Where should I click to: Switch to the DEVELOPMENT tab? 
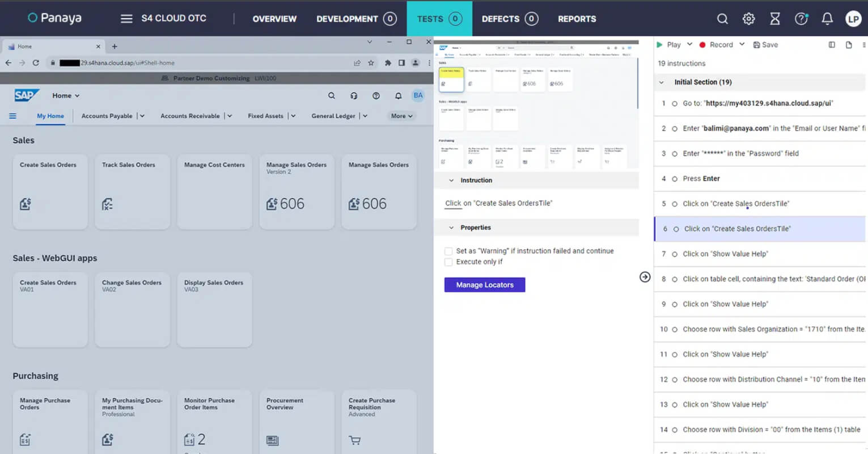[x=356, y=19]
